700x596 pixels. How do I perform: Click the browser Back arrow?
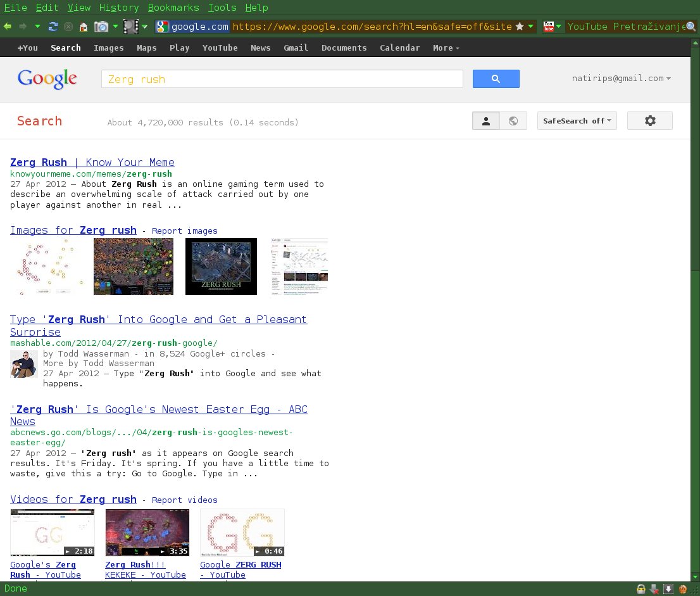(x=8, y=27)
